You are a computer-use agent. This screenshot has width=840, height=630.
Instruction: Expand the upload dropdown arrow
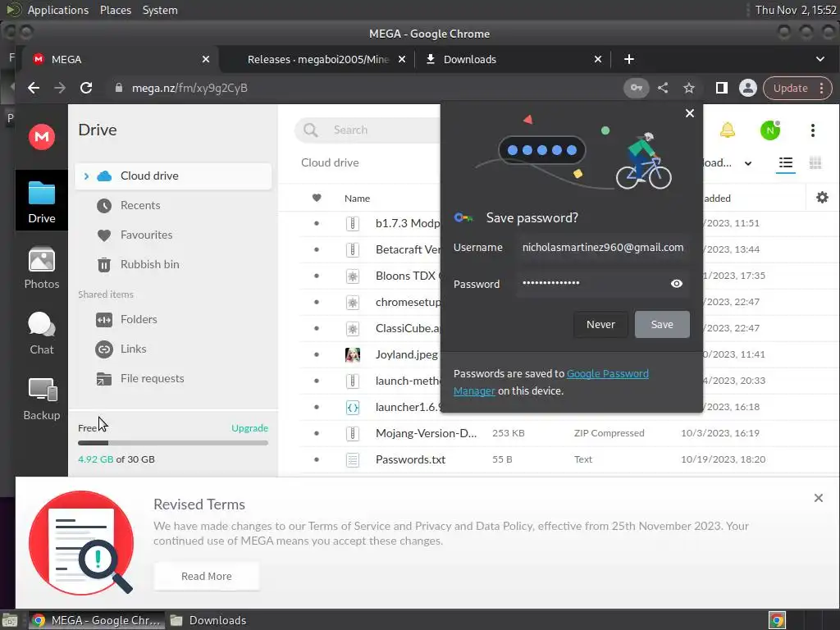[x=748, y=163]
